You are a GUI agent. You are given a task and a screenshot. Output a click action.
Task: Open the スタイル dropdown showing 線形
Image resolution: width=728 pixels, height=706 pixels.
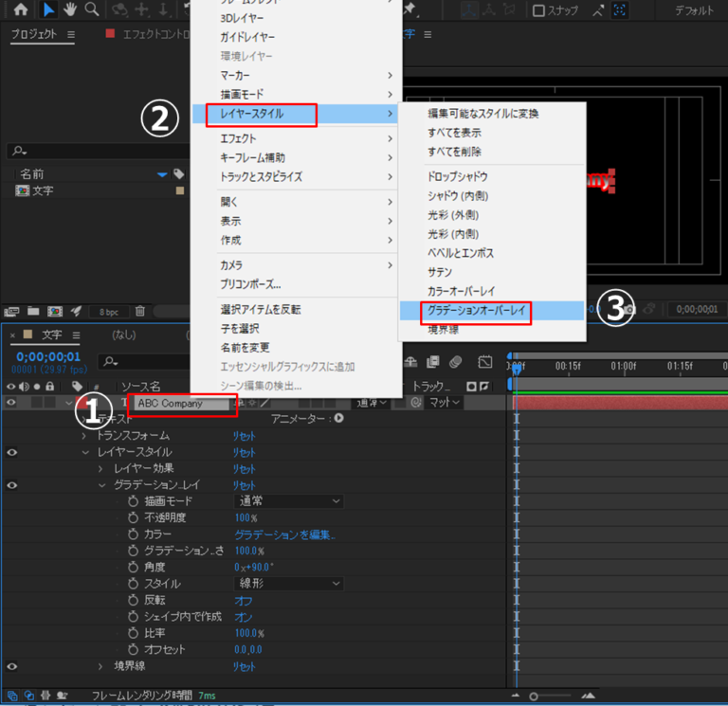pos(289,584)
